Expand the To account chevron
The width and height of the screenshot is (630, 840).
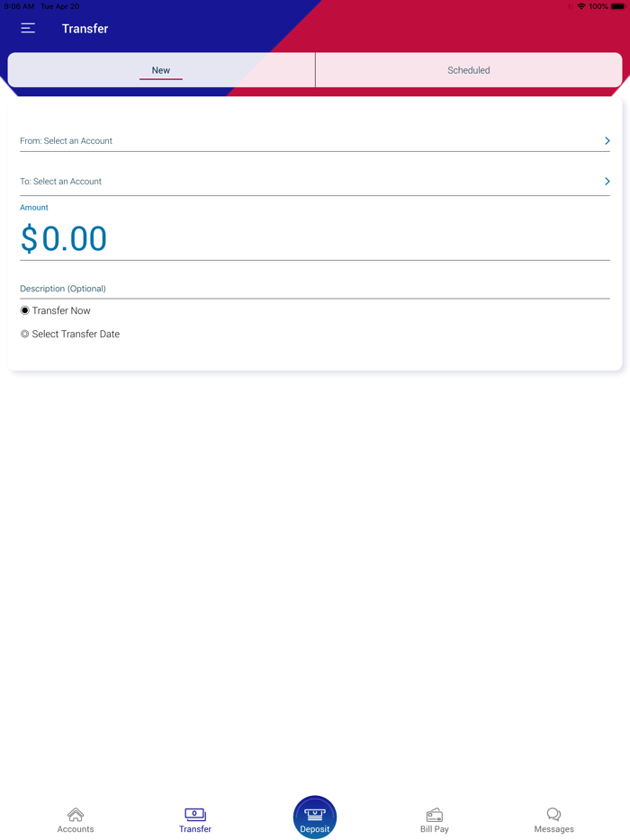[x=607, y=182]
